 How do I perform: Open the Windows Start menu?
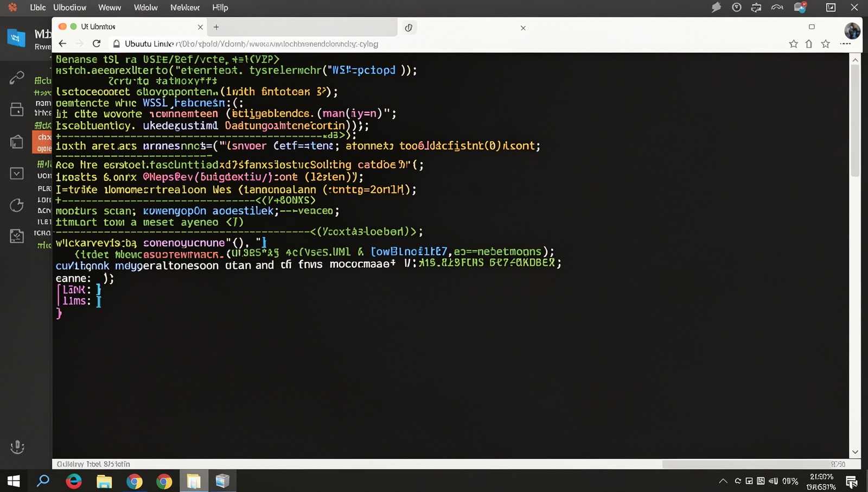[14, 481]
